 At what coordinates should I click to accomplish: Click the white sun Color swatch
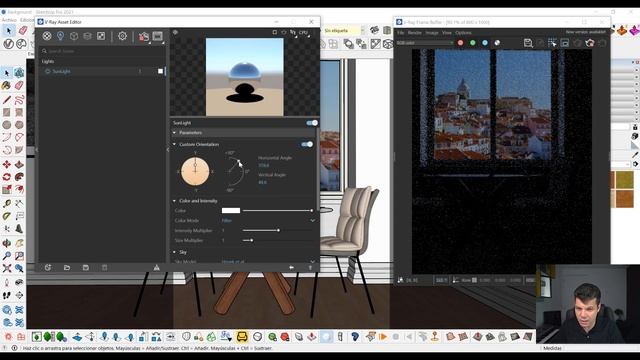point(231,211)
